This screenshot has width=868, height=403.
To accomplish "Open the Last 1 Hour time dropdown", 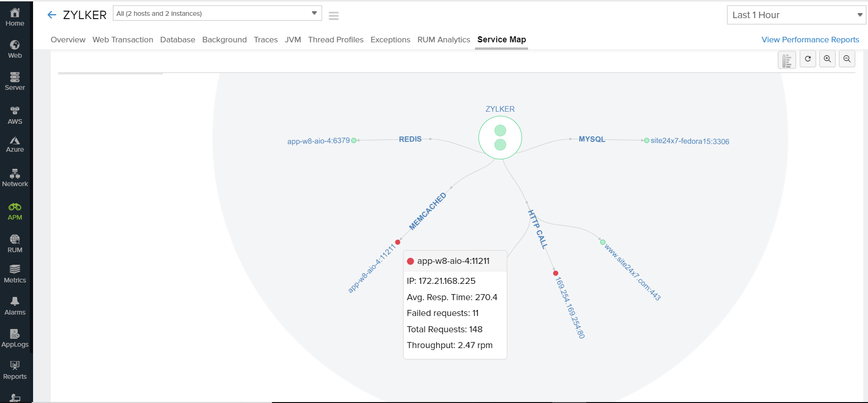I will coord(796,15).
